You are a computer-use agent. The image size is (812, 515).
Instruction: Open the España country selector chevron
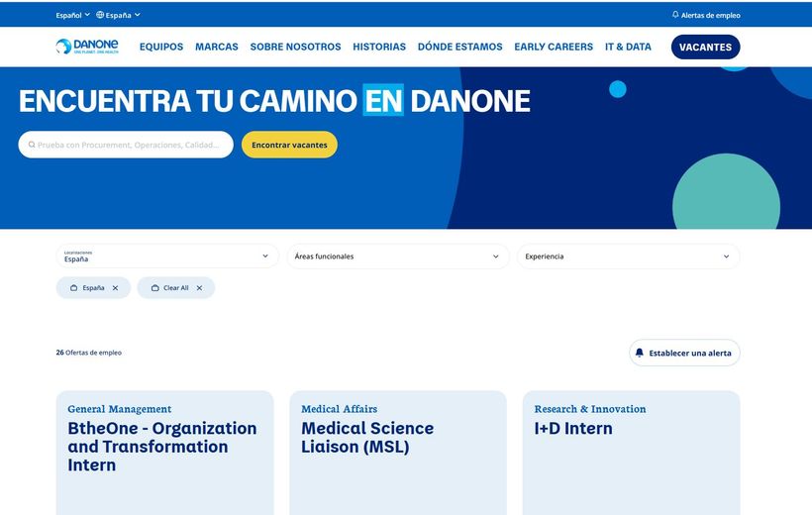[138, 15]
